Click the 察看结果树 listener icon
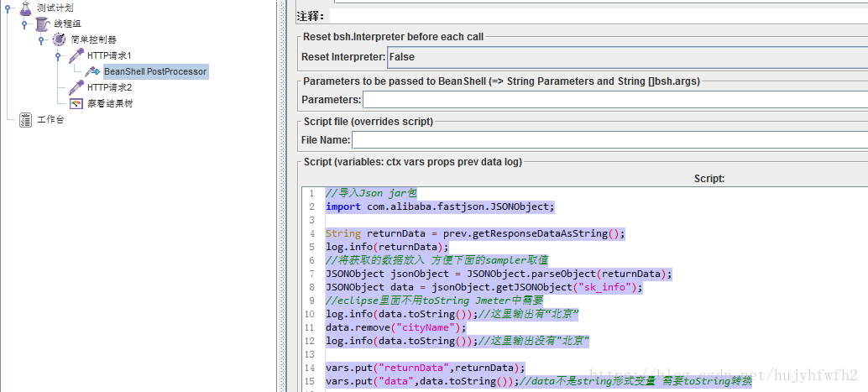Viewport: 868px width, 392px height. pos(76,103)
